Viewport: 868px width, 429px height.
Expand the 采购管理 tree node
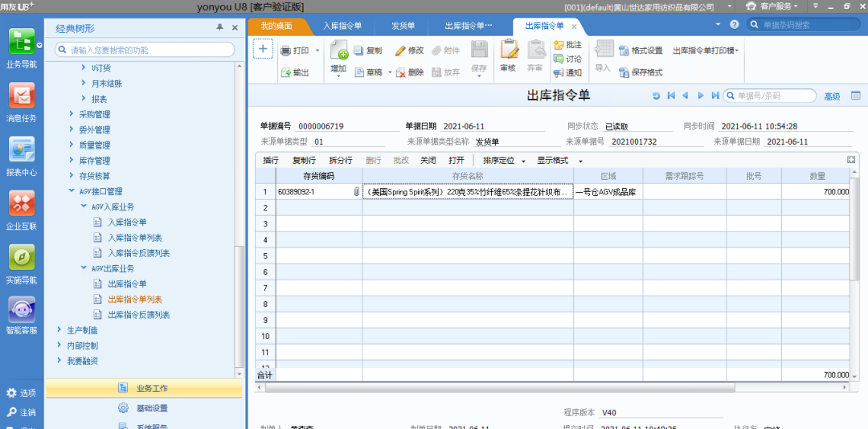(x=72, y=114)
